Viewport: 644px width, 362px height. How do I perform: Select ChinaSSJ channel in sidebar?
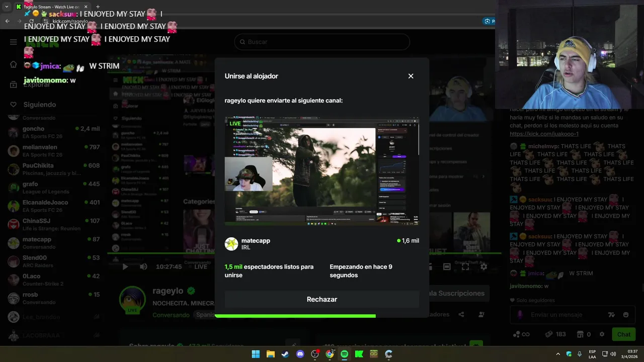(54, 225)
